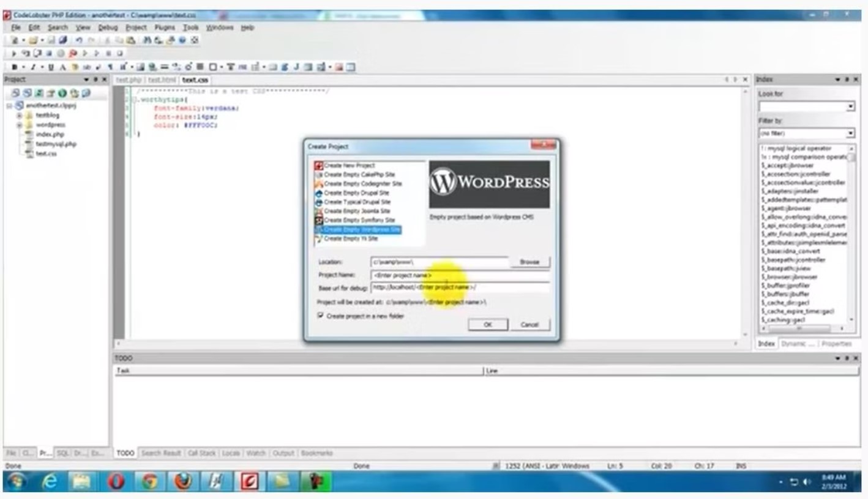Switch to the Locals tab
This screenshot has width=868, height=499.
[231, 453]
